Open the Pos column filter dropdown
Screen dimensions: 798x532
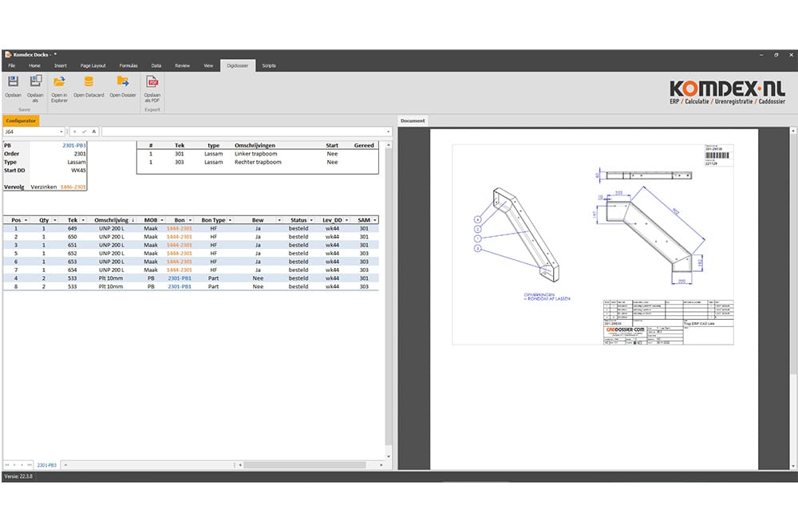click(x=26, y=220)
